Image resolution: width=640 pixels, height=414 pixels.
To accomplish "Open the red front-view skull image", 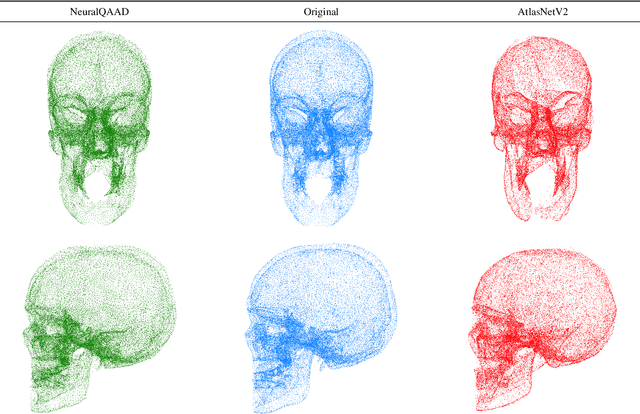I will 542,129.
